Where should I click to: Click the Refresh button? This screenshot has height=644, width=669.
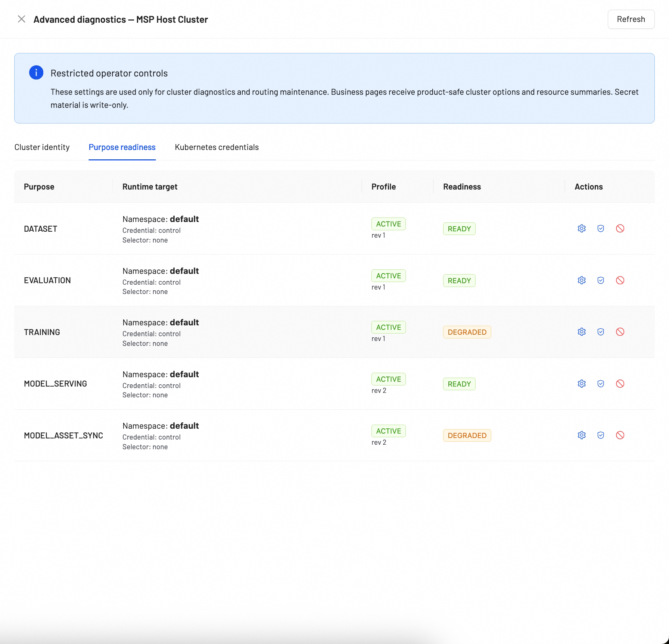click(x=631, y=19)
